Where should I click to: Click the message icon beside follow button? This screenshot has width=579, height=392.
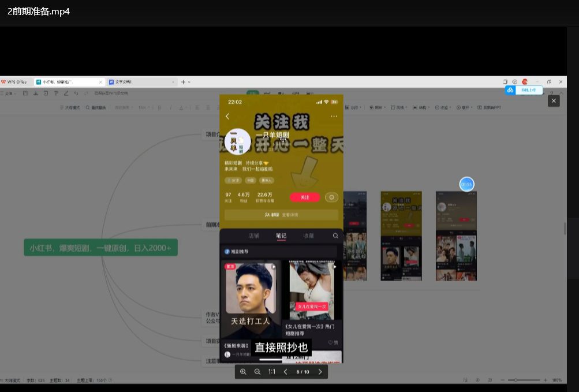pos(331,197)
